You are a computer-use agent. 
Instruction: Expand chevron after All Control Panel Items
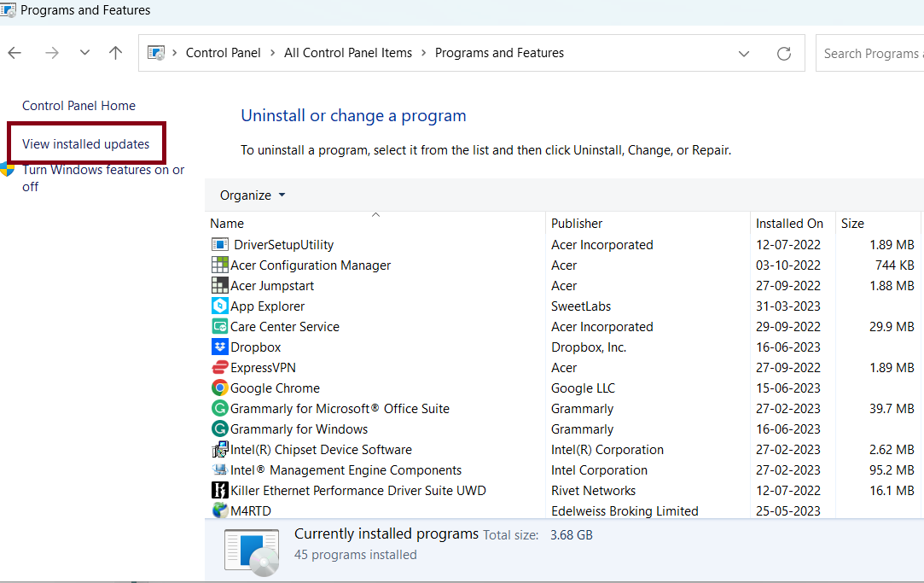(x=424, y=53)
